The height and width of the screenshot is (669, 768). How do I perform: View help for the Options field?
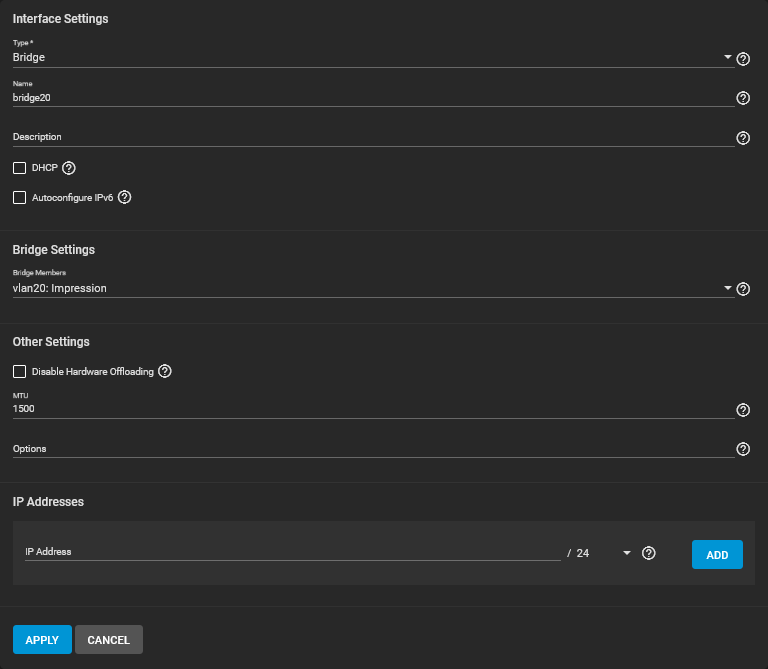pos(743,449)
